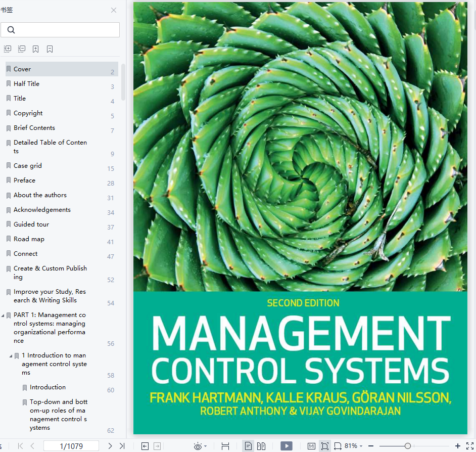Open the Acknowledgements bookmark
Screen dimensions: 476x452
[x=42, y=210]
